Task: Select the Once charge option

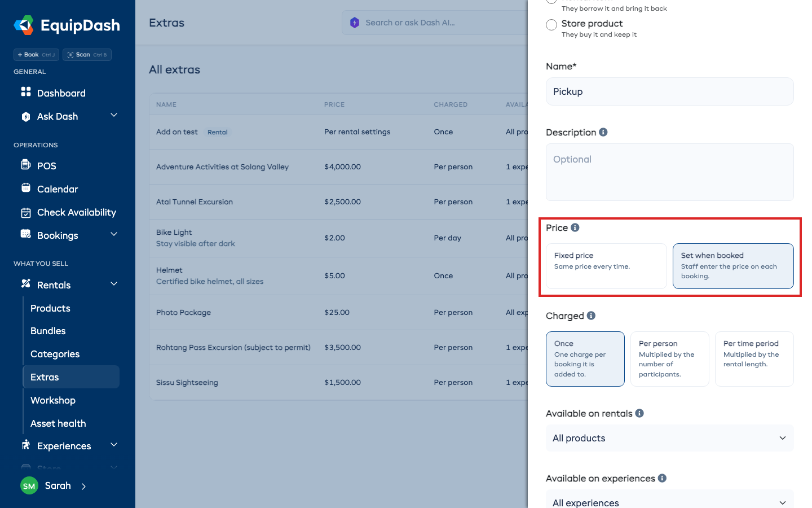Action: (585, 359)
